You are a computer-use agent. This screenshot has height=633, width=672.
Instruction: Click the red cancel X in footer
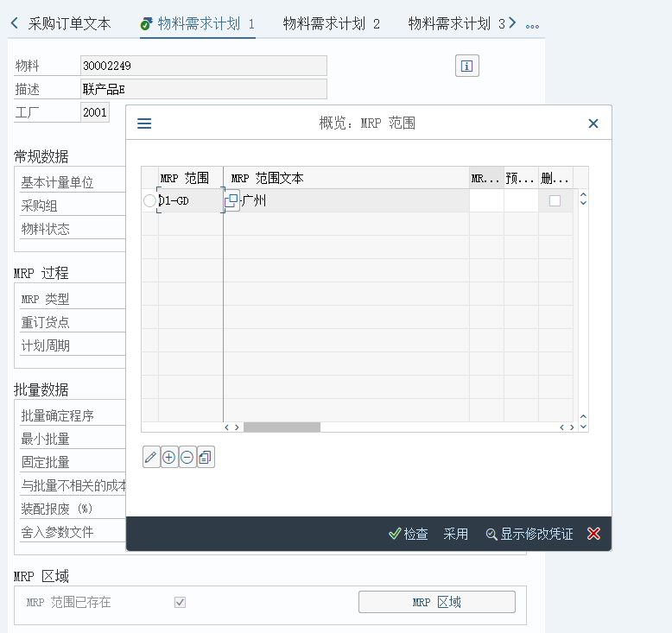[593, 534]
